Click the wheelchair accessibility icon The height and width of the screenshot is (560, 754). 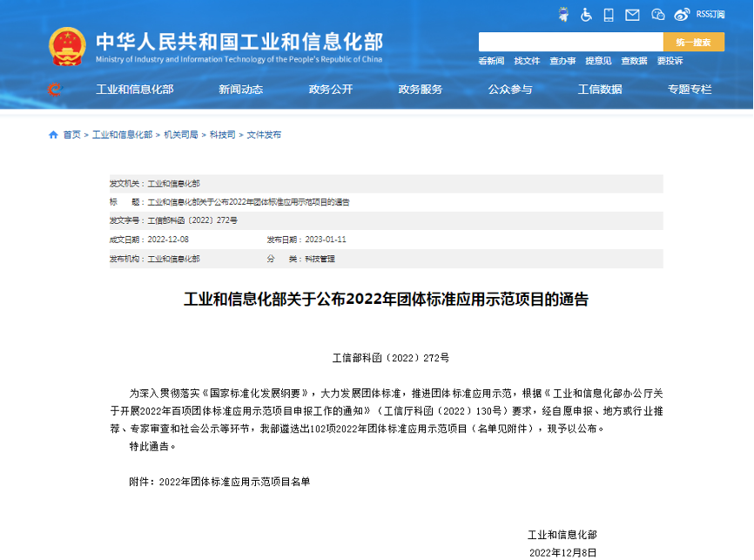pyautogui.click(x=586, y=15)
